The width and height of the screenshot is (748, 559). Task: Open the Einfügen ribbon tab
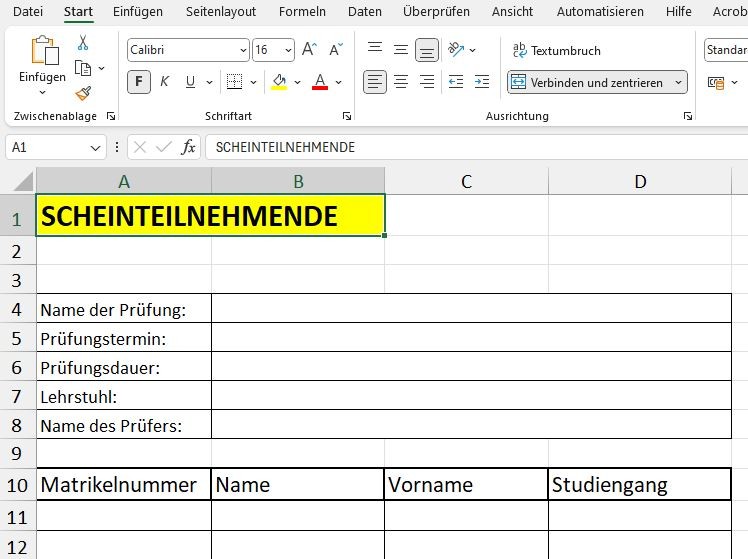tap(138, 12)
